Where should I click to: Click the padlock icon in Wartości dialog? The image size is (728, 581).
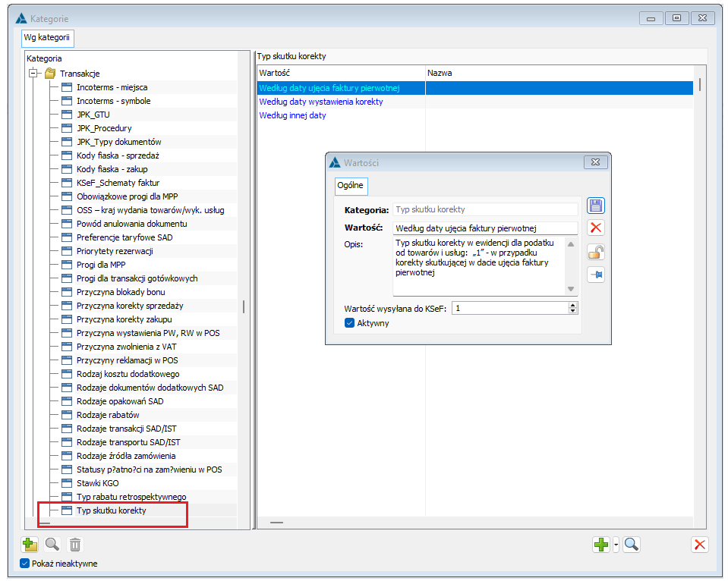coord(595,252)
